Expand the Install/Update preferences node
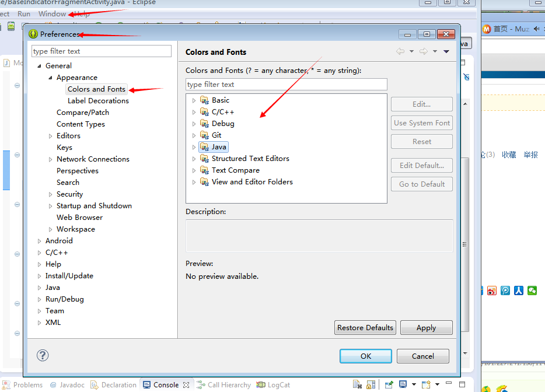The height and width of the screenshot is (392, 545). coord(39,276)
